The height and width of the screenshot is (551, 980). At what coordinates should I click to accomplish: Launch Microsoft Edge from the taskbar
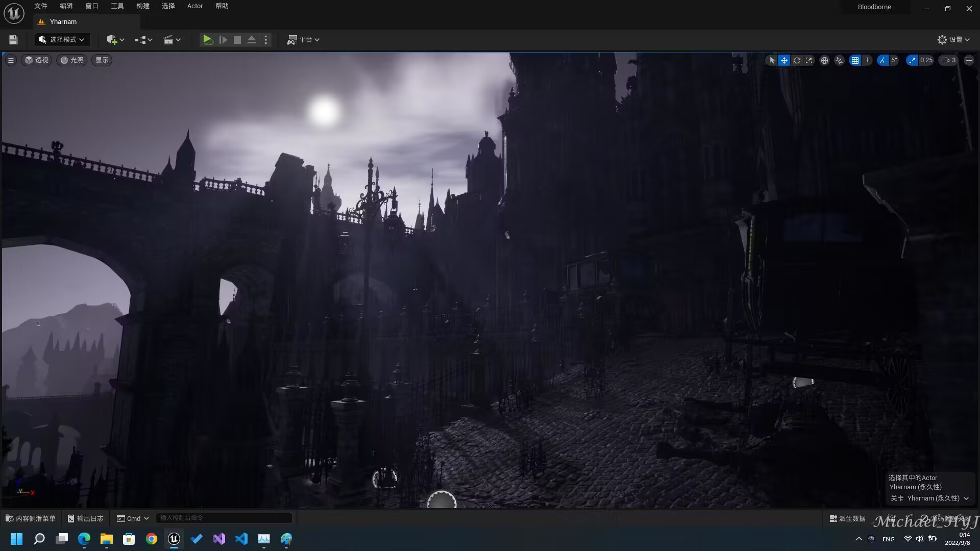[x=84, y=539]
